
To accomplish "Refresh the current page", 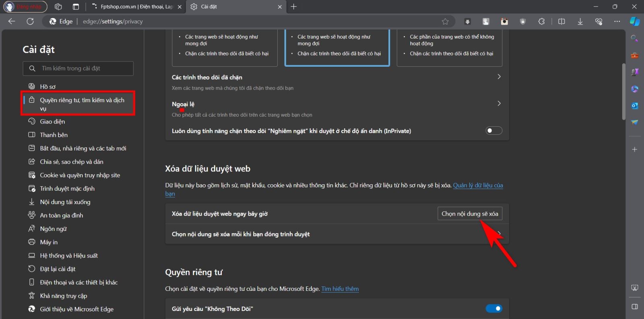I will point(30,21).
